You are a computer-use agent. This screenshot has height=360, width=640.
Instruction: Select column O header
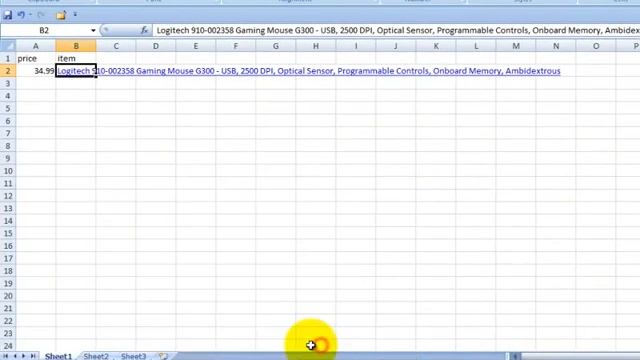pyautogui.click(x=596, y=46)
